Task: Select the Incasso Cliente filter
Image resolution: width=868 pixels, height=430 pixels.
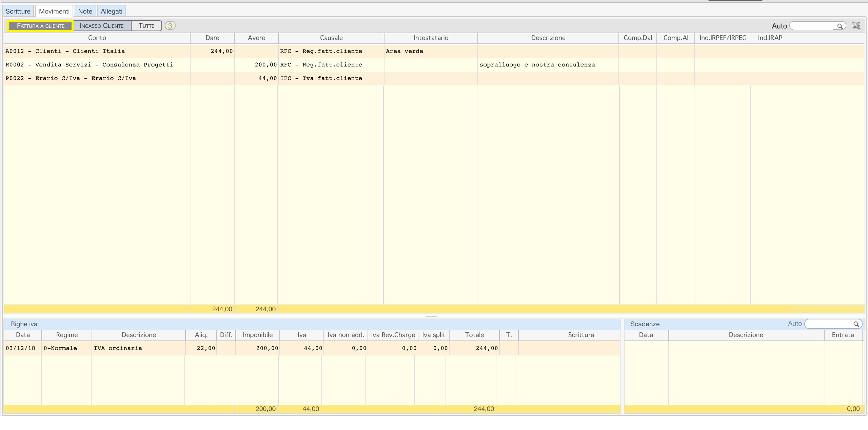Action: 102,26
